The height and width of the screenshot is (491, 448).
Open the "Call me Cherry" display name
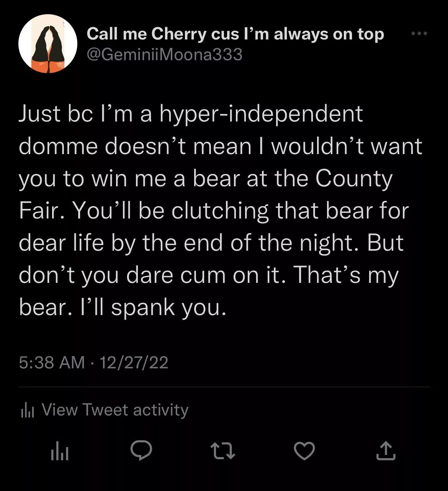[146, 34]
